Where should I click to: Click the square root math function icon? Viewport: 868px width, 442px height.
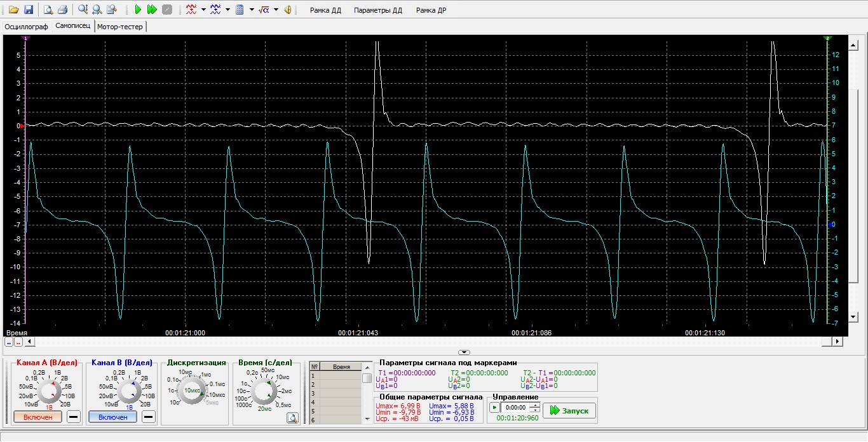point(264,10)
